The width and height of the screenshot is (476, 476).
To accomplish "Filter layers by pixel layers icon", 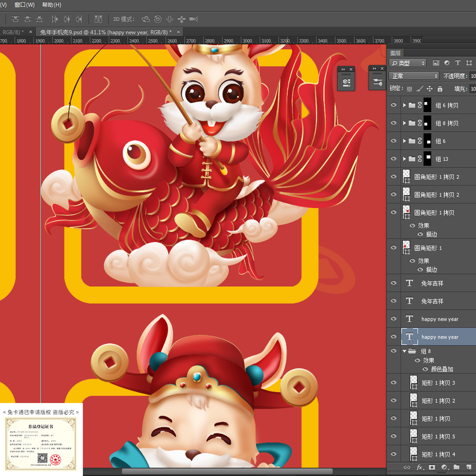I will (436, 63).
